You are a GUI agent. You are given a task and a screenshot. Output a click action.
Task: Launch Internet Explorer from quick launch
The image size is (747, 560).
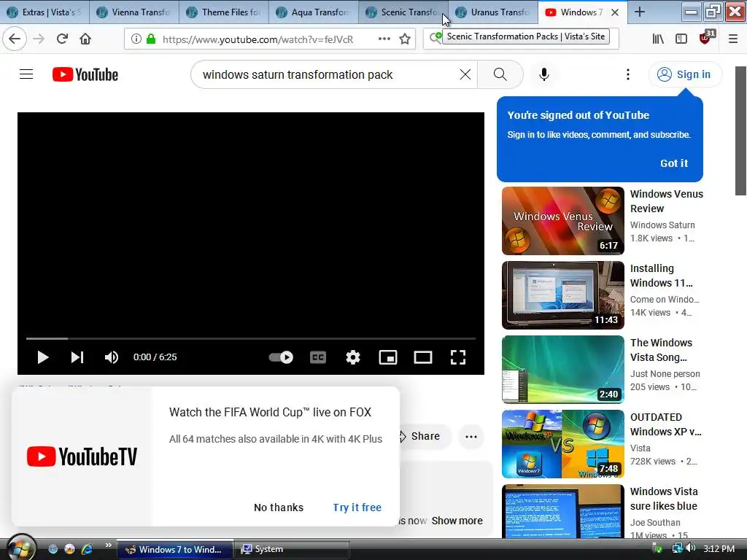(87, 549)
